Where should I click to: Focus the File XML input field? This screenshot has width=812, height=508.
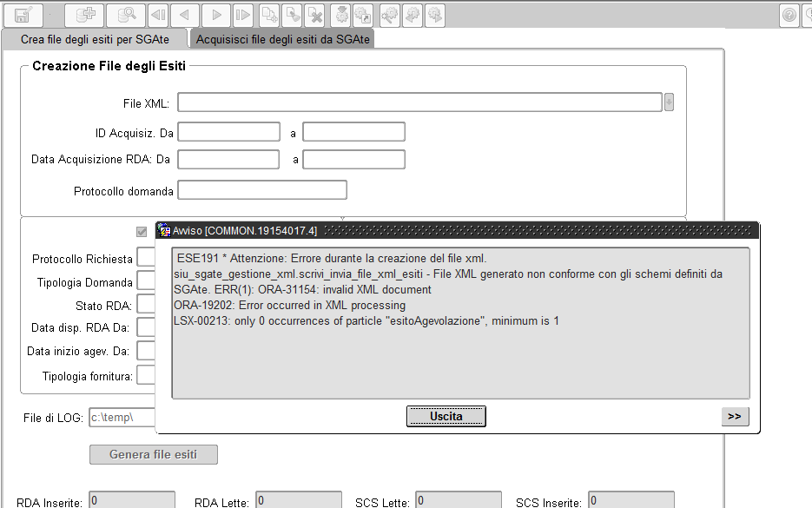point(420,102)
